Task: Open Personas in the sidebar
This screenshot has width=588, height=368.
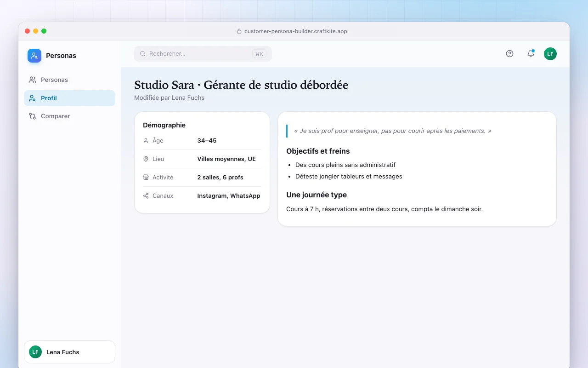Action: 69,80
